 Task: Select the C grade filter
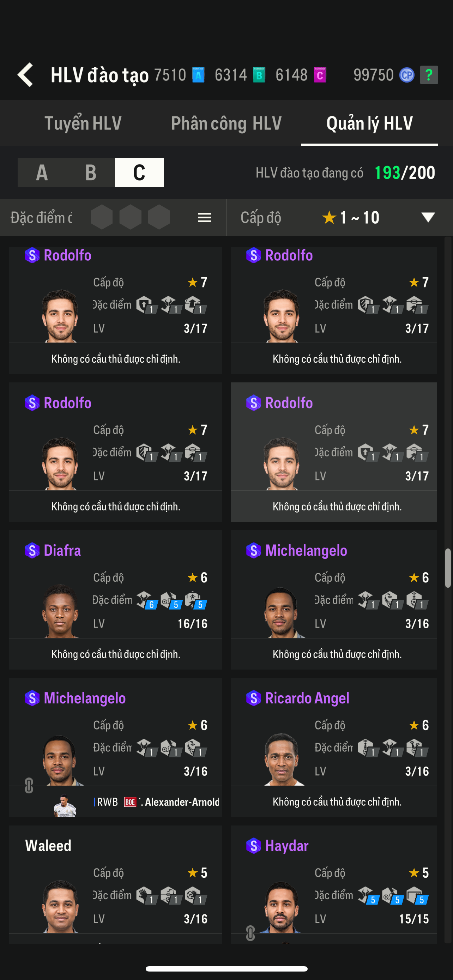[139, 173]
